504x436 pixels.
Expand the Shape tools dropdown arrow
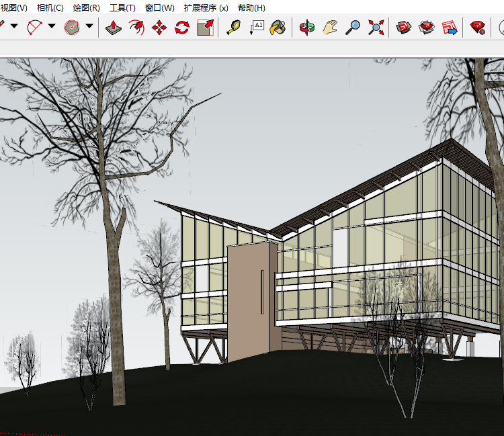89,26
